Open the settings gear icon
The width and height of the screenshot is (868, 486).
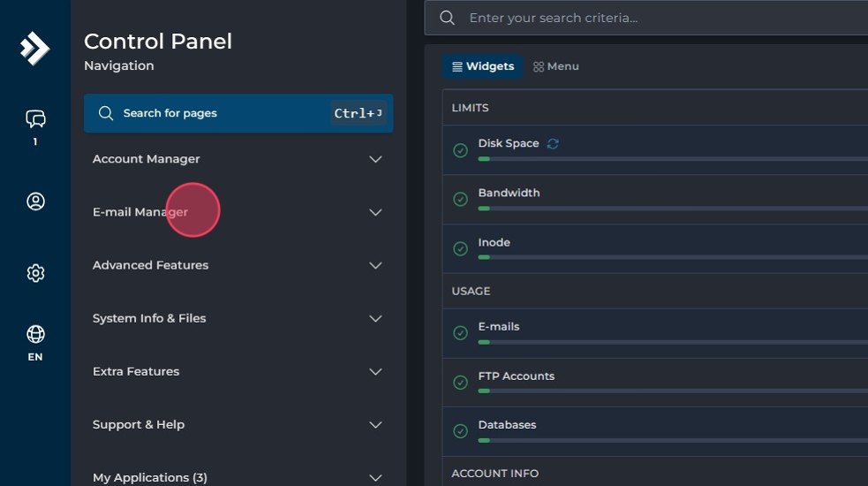(x=35, y=273)
